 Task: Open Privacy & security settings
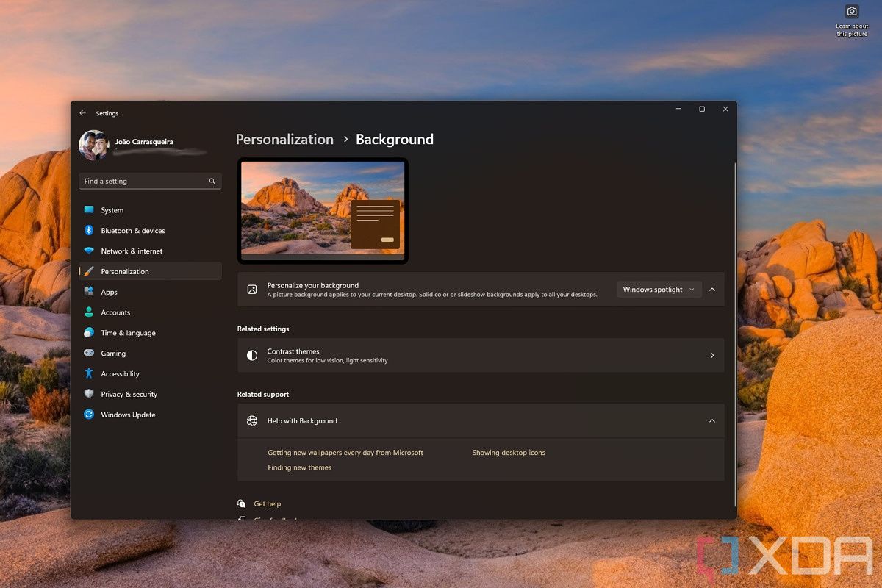(x=129, y=394)
